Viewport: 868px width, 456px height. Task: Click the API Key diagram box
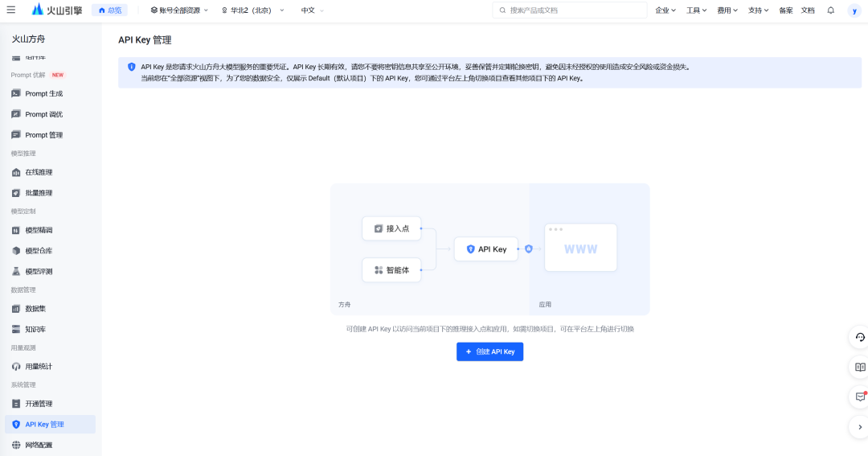coord(486,249)
